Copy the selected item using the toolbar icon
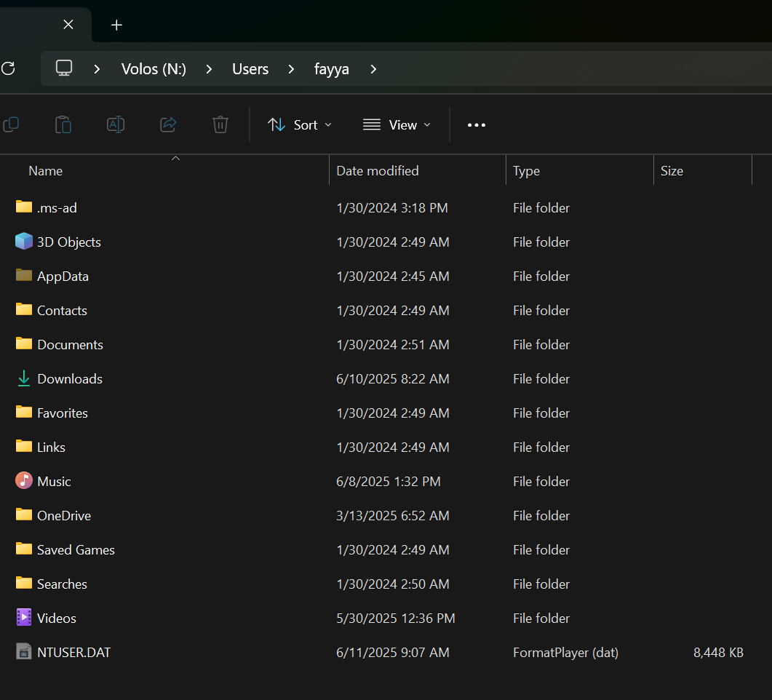Viewport: 772px width, 700px height. click(x=11, y=124)
